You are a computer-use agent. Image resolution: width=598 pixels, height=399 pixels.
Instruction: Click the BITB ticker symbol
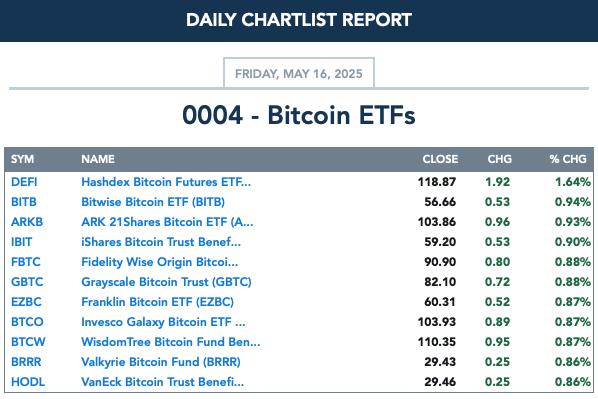24,202
